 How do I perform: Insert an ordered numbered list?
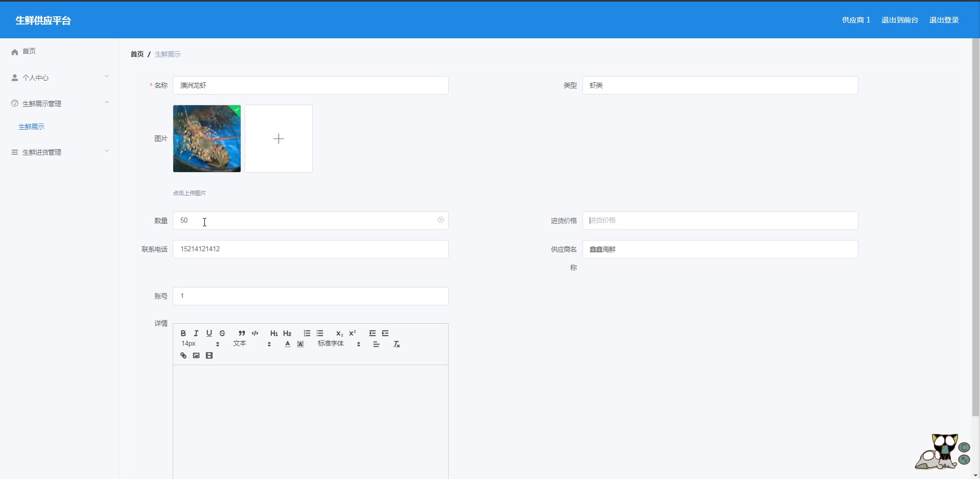[307, 333]
